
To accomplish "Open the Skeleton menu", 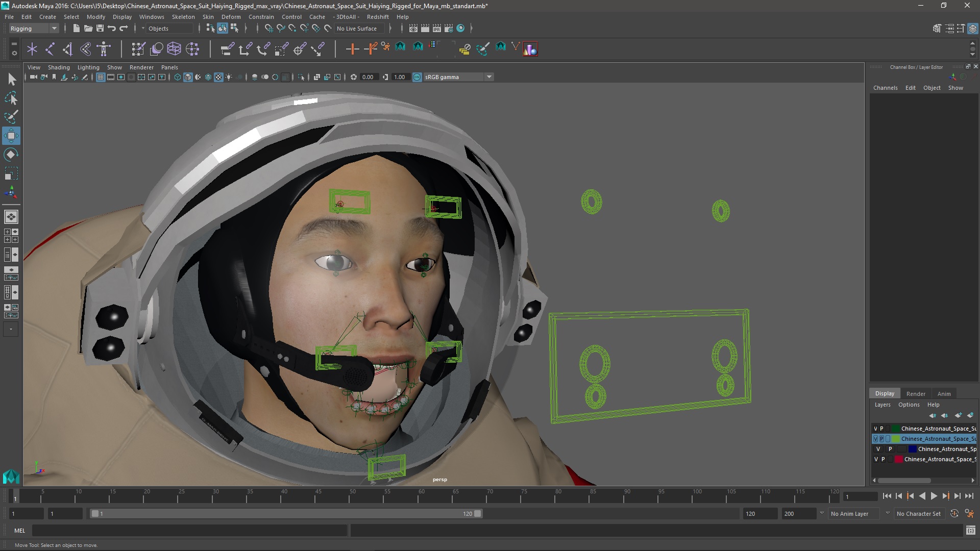I will (x=183, y=17).
